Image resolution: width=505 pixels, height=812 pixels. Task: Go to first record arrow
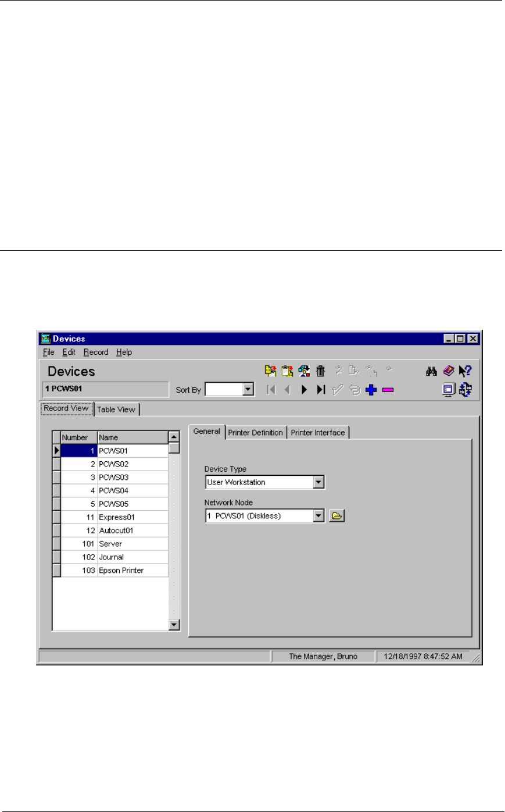(x=271, y=390)
